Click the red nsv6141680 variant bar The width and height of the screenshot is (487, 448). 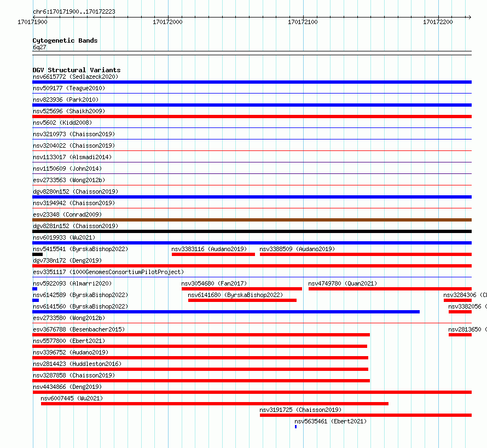pyautogui.click(x=242, y=300)
